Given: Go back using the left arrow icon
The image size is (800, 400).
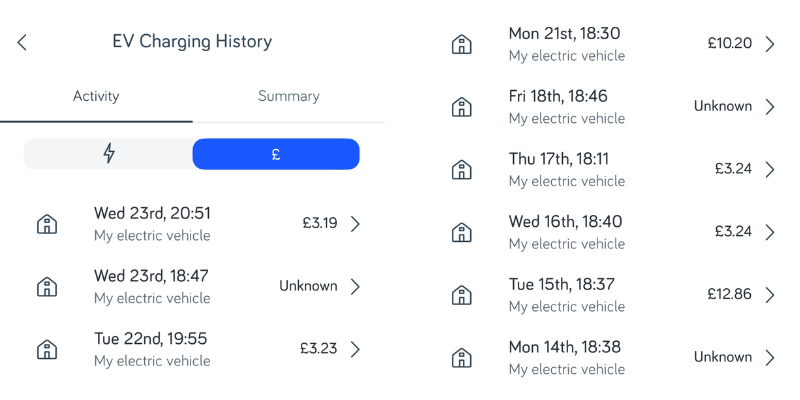Looking at the screenshot, I should point(21,42).
